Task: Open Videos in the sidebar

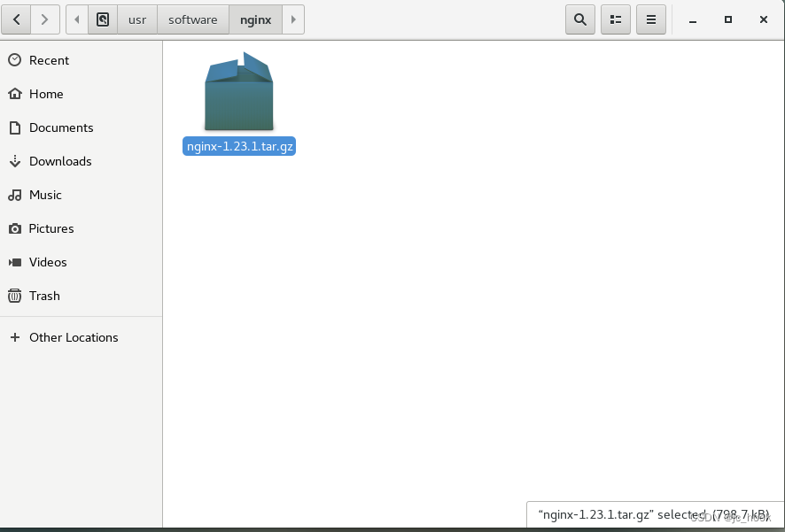Action: [82, 262]
